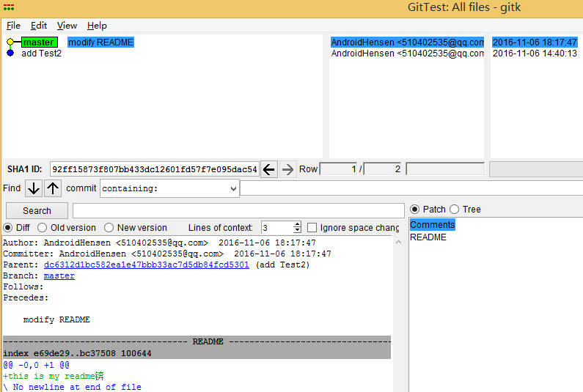Click the gitk application icon in title bar

point(9,7)
